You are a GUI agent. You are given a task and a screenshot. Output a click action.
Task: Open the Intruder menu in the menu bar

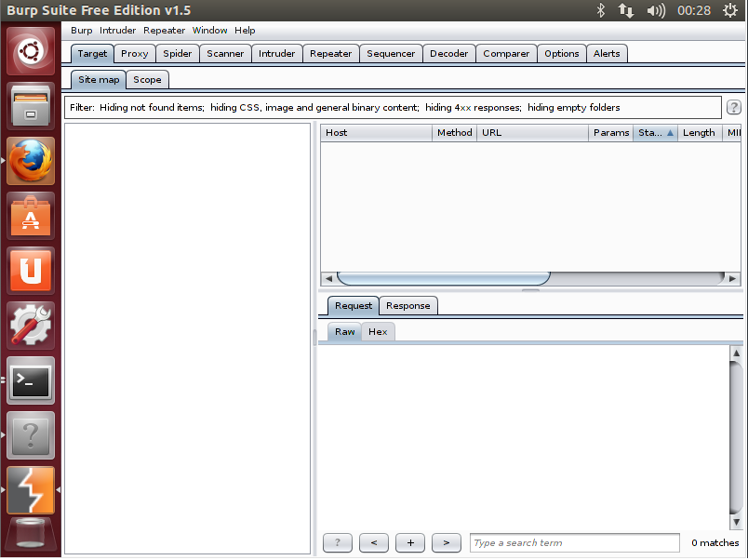pyautogui.click(x=117, y=31)
